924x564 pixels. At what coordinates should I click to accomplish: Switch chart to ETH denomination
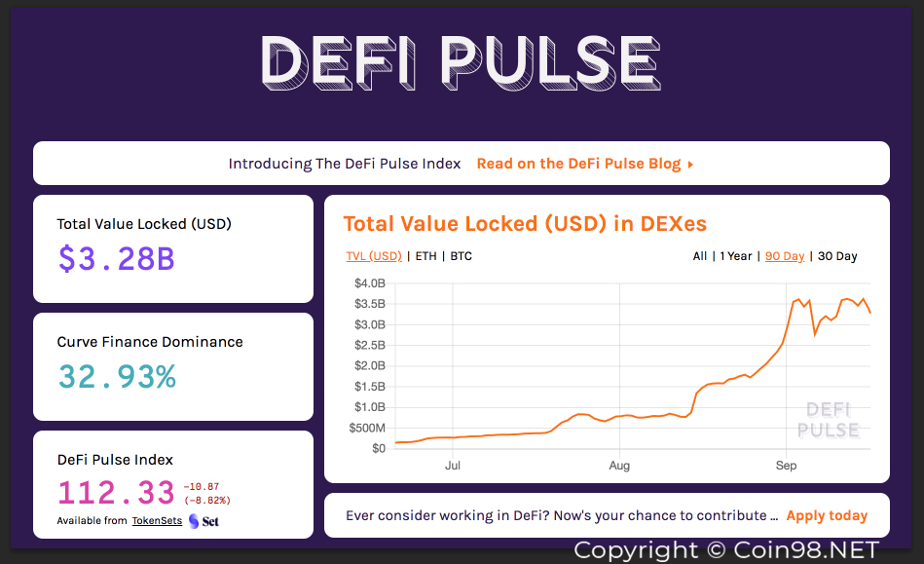click(426, 256)
